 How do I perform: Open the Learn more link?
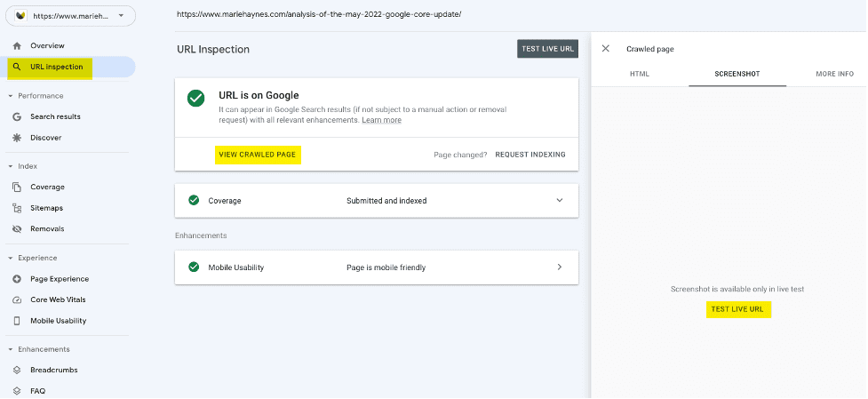381,120
